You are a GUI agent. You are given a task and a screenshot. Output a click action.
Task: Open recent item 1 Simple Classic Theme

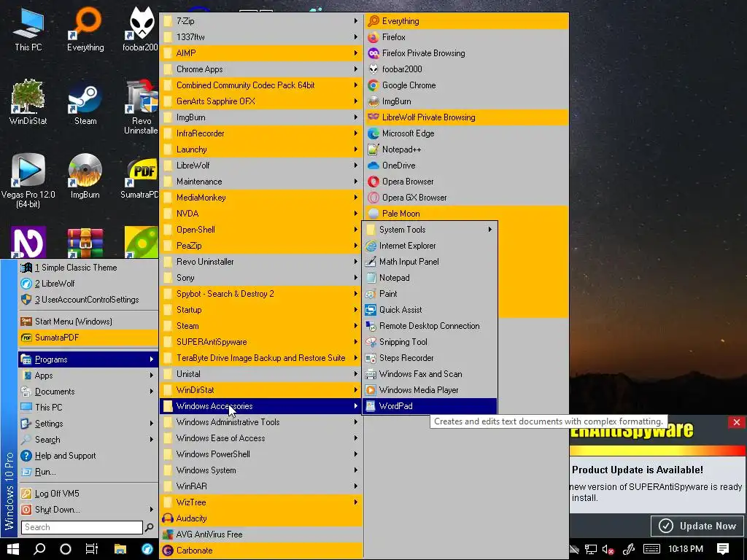[88, 268]
